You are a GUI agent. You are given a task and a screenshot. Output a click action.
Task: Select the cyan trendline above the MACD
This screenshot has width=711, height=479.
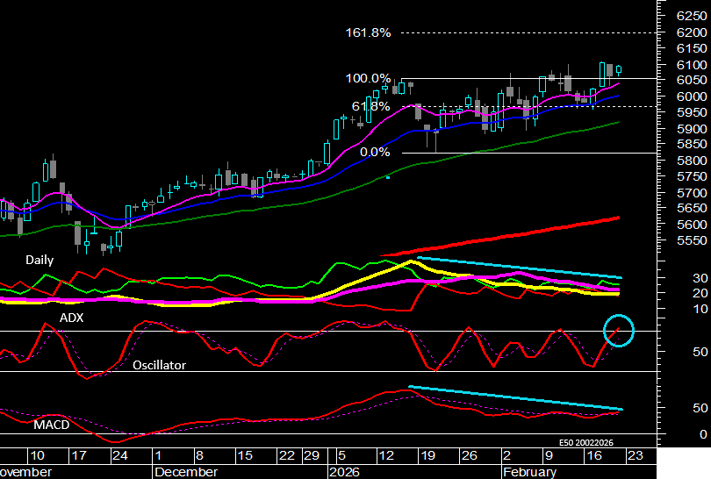click(x=515, y=397)
